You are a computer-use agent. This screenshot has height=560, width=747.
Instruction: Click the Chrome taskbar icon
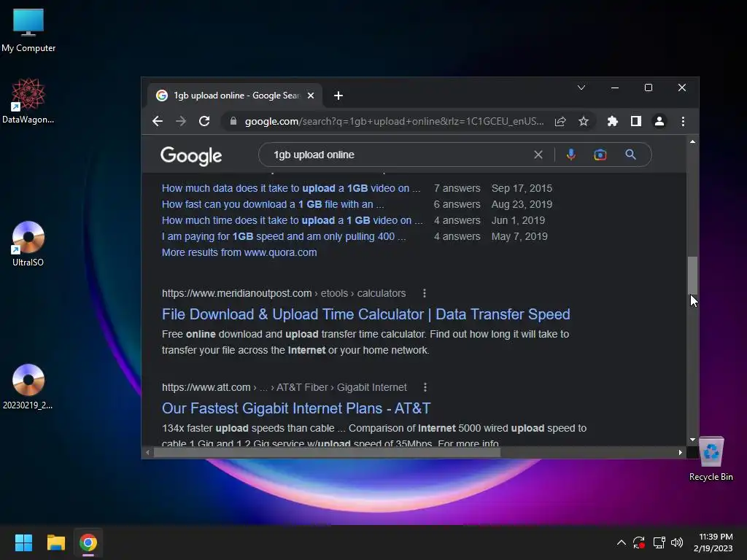coord(88,542)
